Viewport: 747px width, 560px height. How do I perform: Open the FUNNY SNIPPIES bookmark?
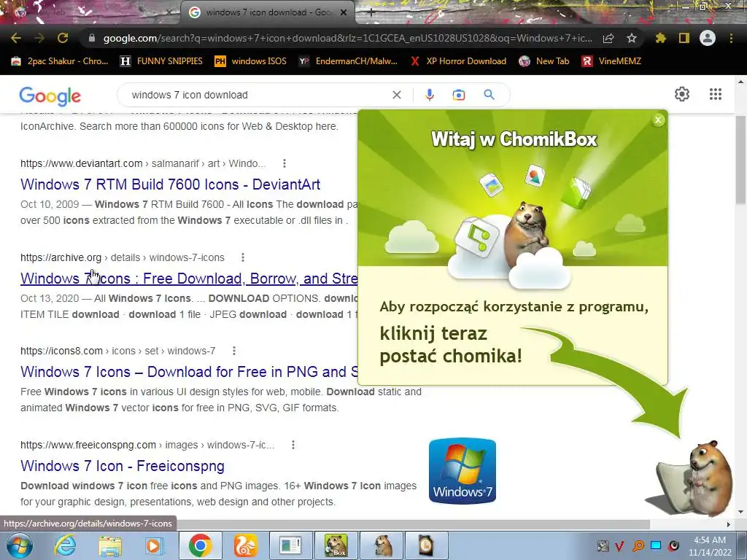pos(161,61)
